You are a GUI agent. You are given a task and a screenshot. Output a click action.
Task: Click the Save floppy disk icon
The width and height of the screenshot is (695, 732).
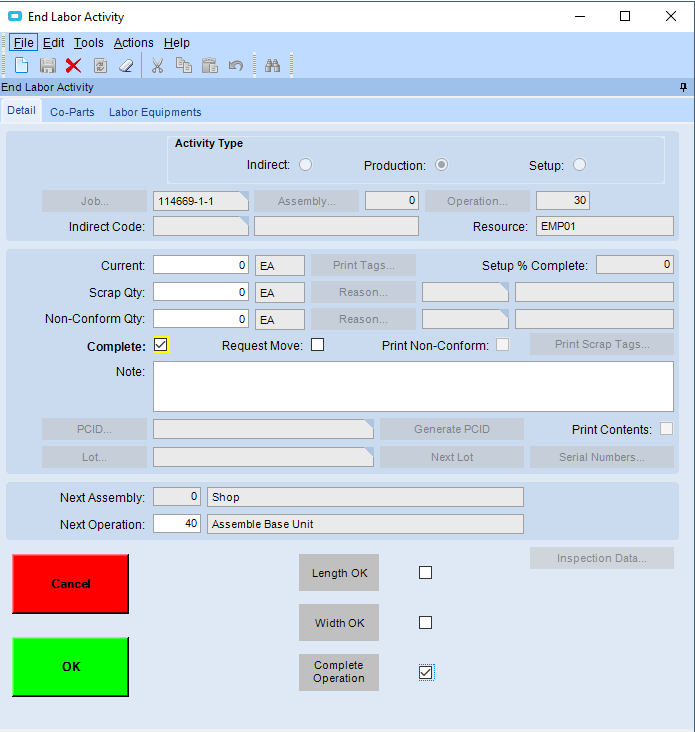pyautogui.click(x=47, y=65)
